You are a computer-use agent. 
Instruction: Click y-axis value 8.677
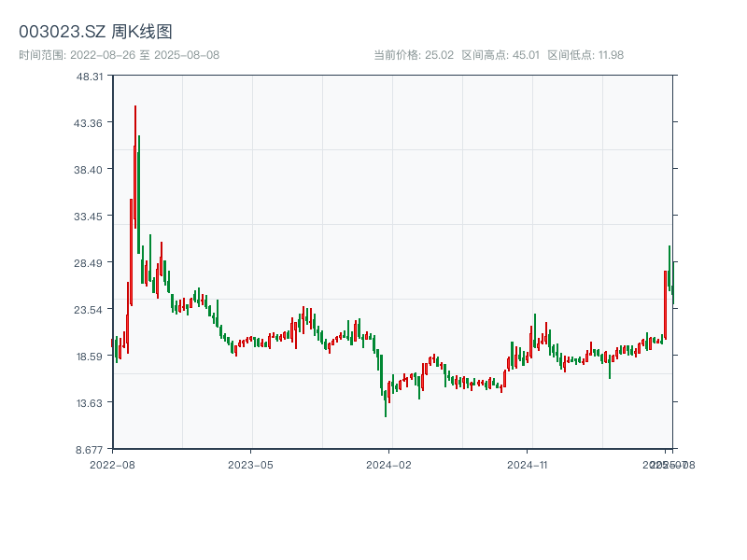click(x=89, y=450)
